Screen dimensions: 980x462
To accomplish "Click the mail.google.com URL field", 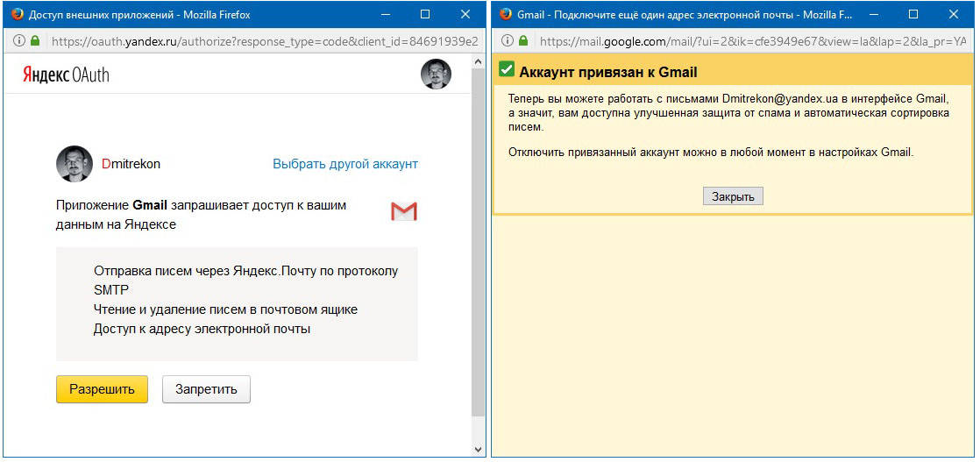I will [753, 41].
